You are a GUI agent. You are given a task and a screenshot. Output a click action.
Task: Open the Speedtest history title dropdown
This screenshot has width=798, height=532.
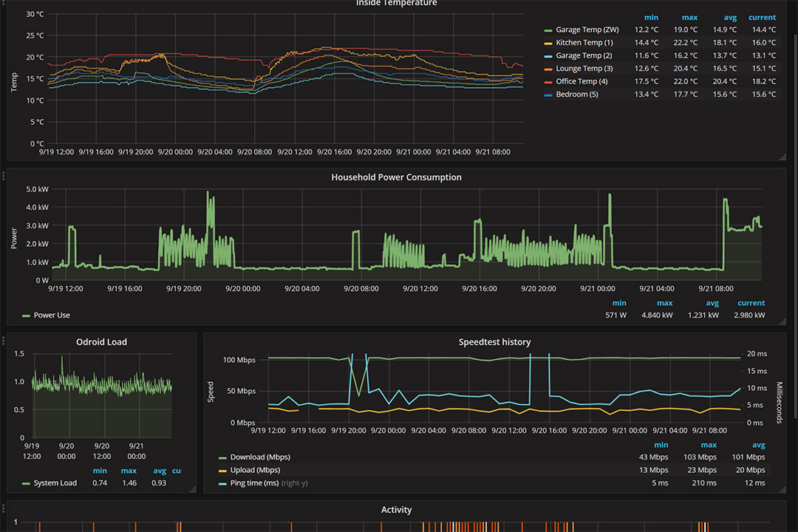[494, 342]
